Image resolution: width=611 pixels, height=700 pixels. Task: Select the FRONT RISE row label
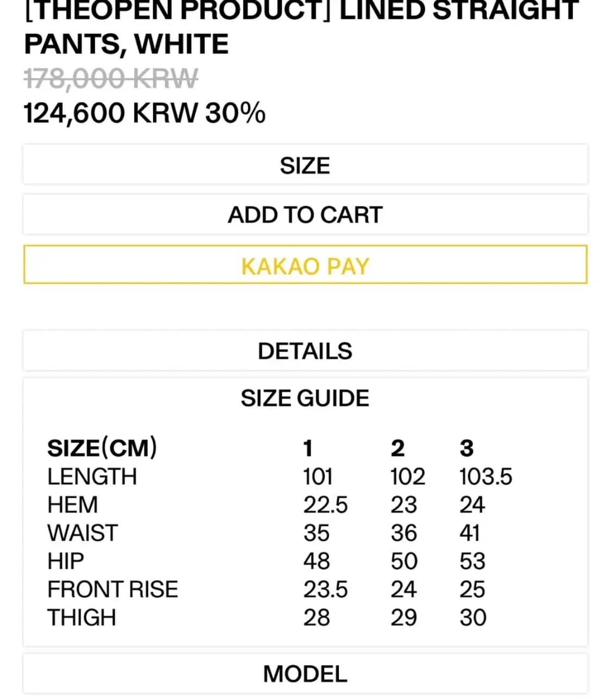(112, 590)
